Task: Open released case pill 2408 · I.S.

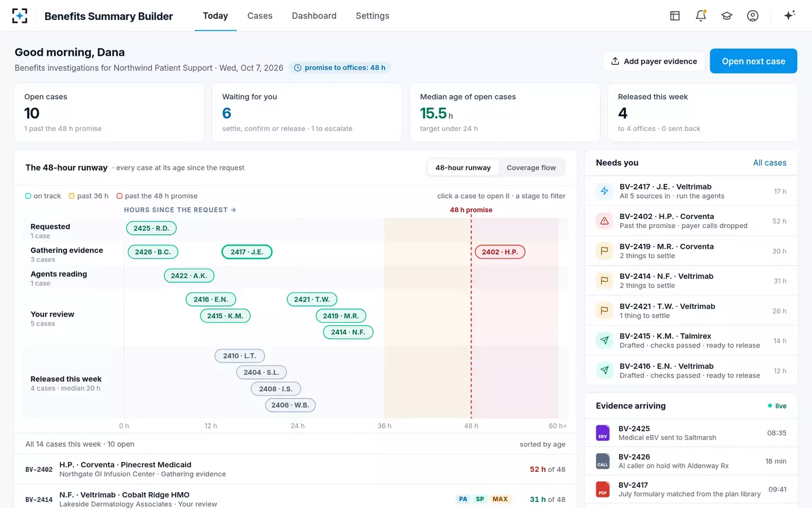Action: click(x=276, y=388)
